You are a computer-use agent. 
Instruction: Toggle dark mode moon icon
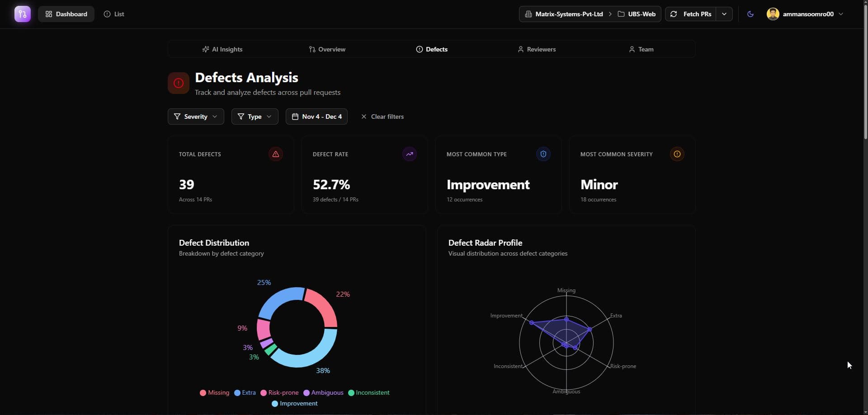[x=750, y=14]
